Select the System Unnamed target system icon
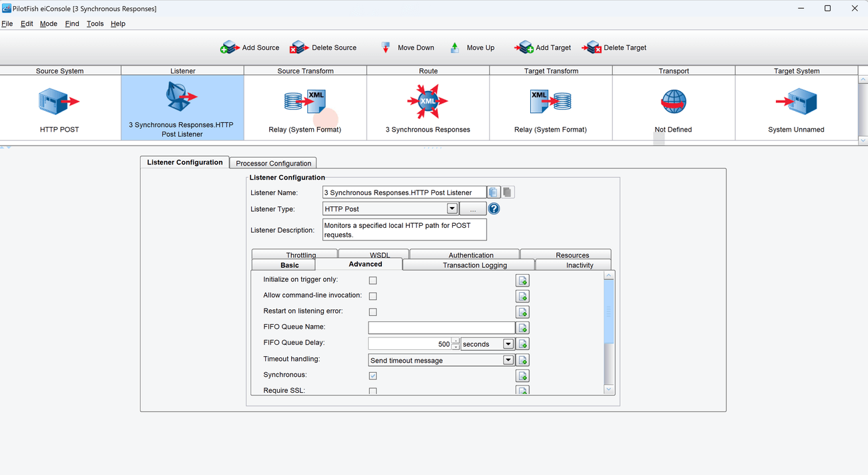Image resolution: width=868 pixels, height=475 pixels. pos(796,102)
